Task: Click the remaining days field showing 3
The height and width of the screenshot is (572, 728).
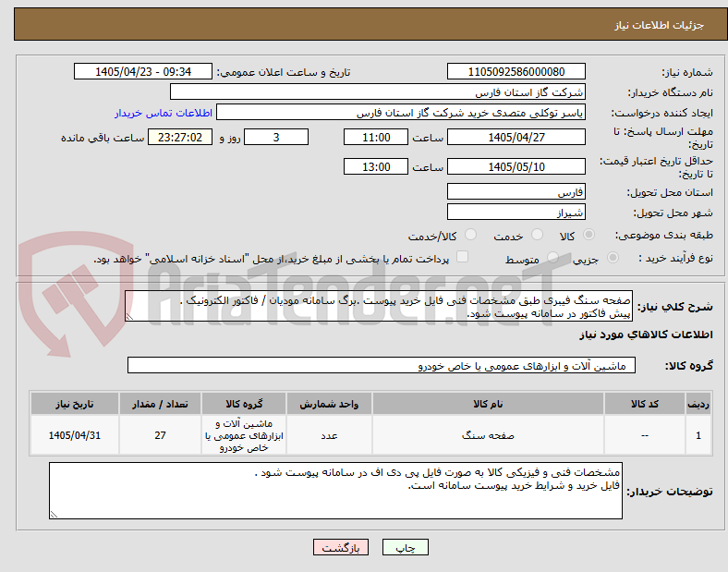Action: (x=276, y=137)
